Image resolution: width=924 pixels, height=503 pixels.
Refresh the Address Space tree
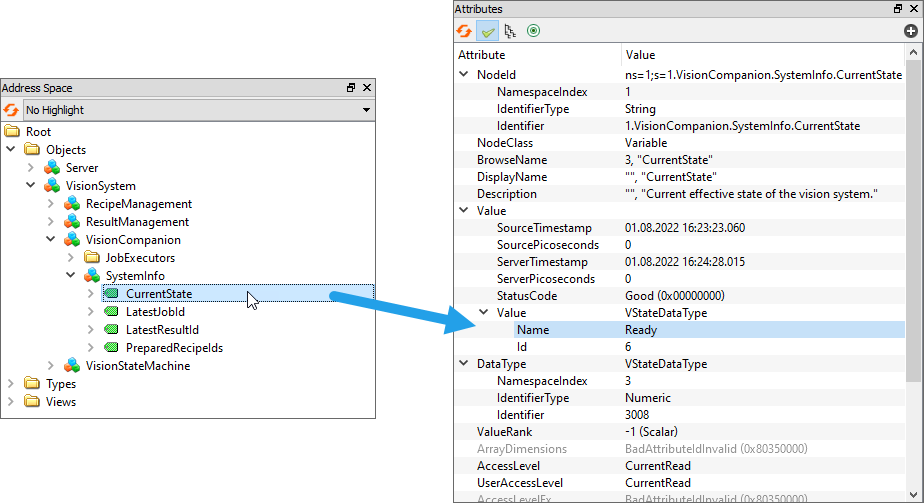click(11, 109)
